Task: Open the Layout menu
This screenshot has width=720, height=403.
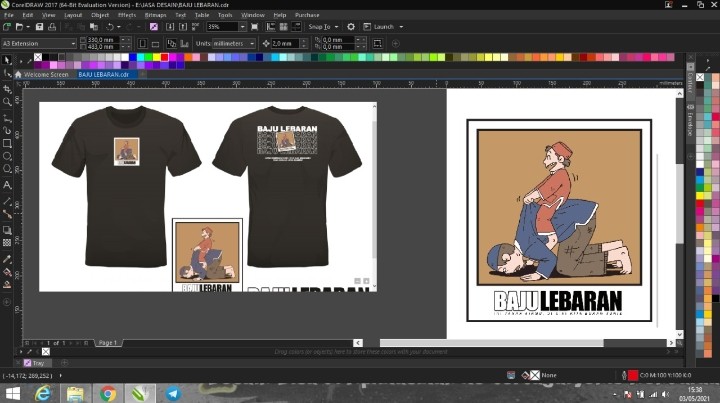Action: [73, 15]
